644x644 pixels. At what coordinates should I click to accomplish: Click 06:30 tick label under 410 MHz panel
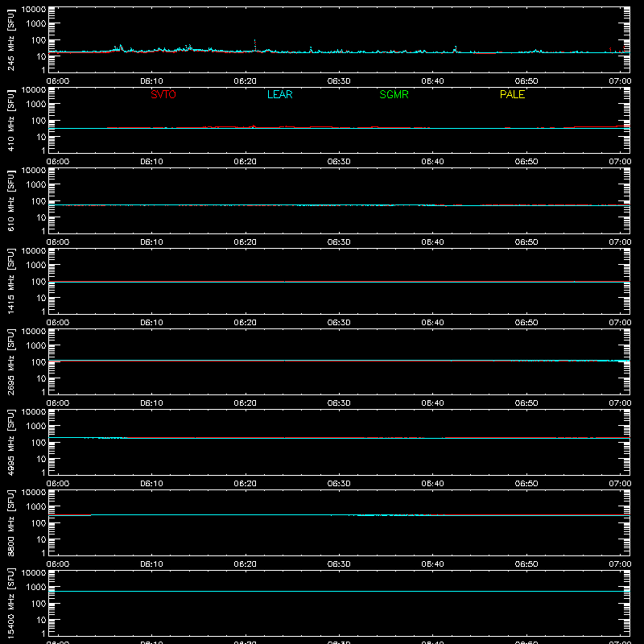[x=339, y=162]
